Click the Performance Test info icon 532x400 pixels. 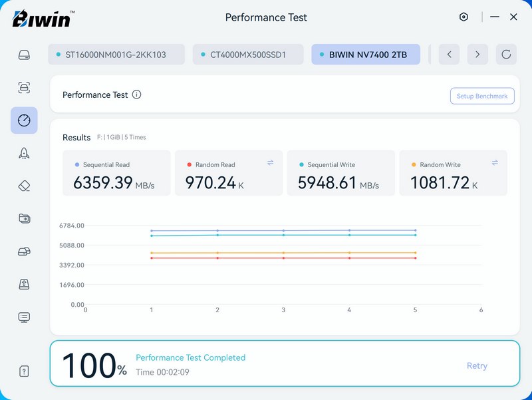136,95
